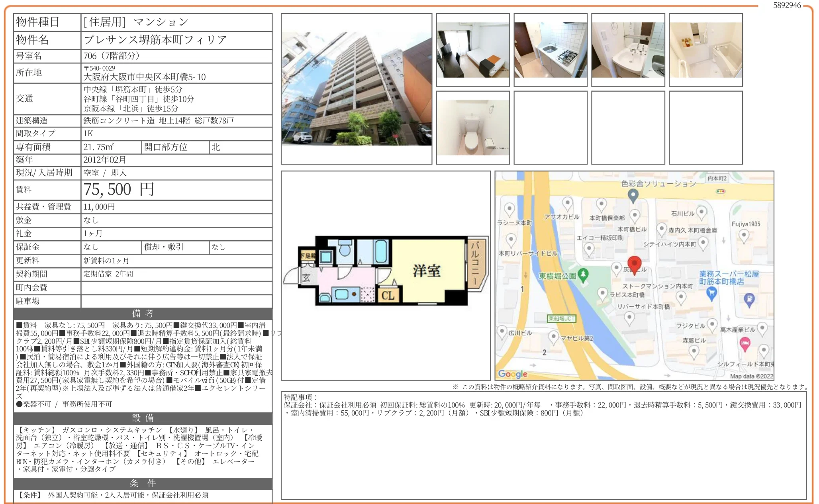This screenshot has height=504, width=819.
Task: Open the bathtub photo thumbnail
Action: pos(705,50)
